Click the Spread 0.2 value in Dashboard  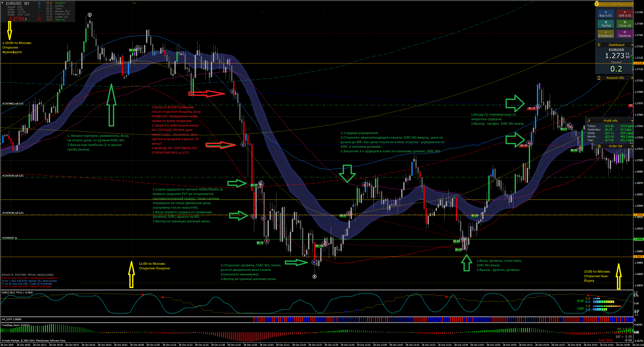click(616, 69)
